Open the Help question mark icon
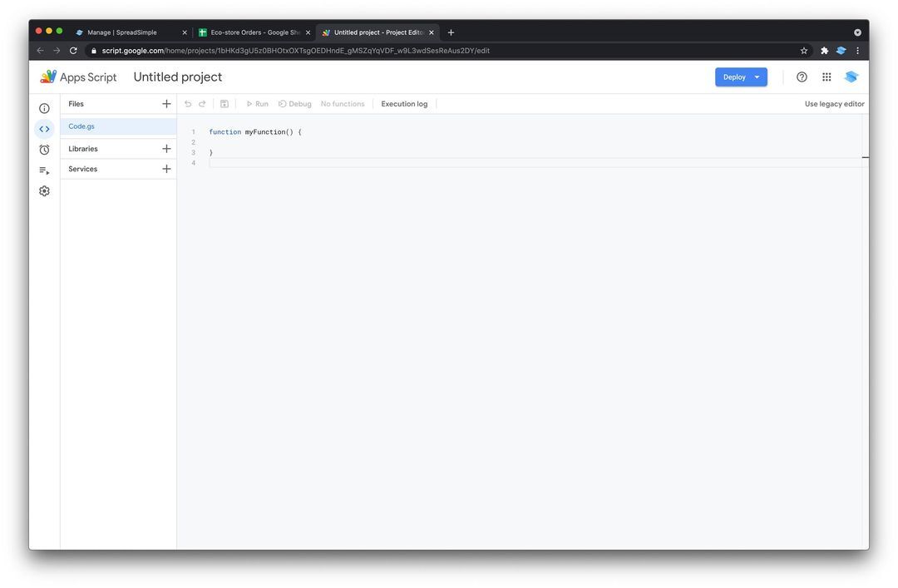Screen dimensions: 898x588 (801, 77)
